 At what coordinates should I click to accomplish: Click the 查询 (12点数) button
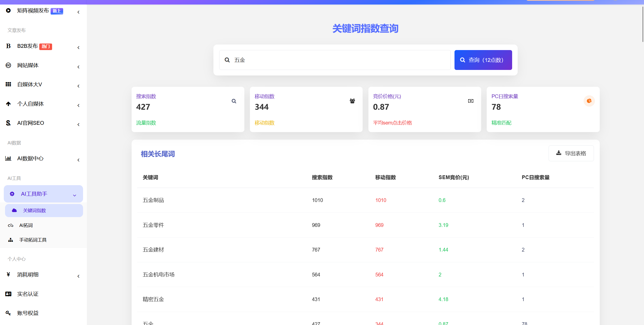[483, 60]
